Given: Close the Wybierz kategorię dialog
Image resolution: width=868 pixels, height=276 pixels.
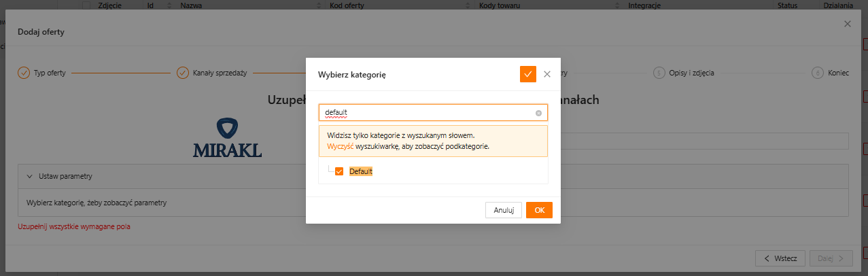Looking at the screenshot, I should (547, 74).
